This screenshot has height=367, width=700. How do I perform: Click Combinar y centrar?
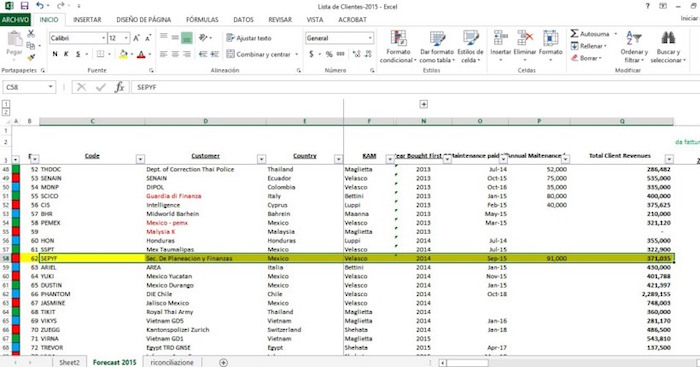pos(258,54)
